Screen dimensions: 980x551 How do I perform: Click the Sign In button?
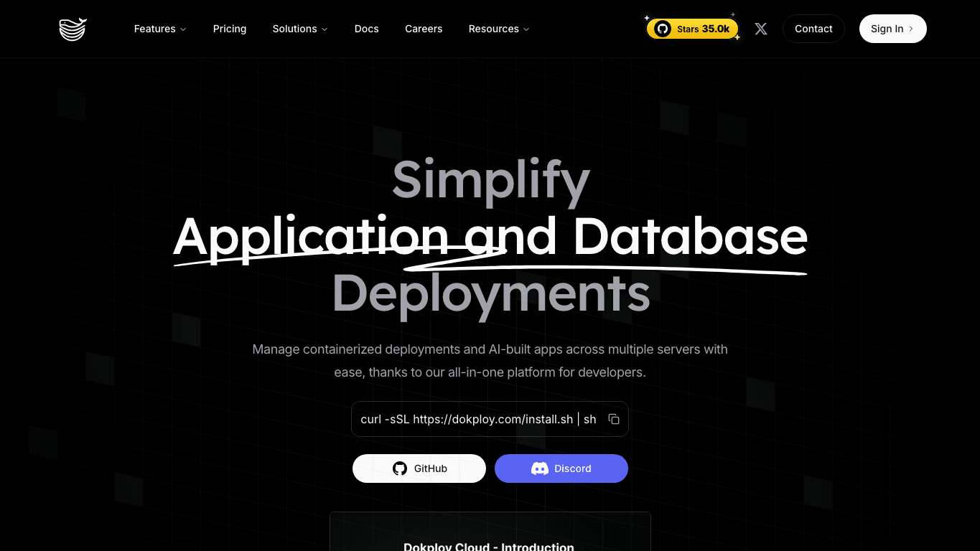coord(892,29)
